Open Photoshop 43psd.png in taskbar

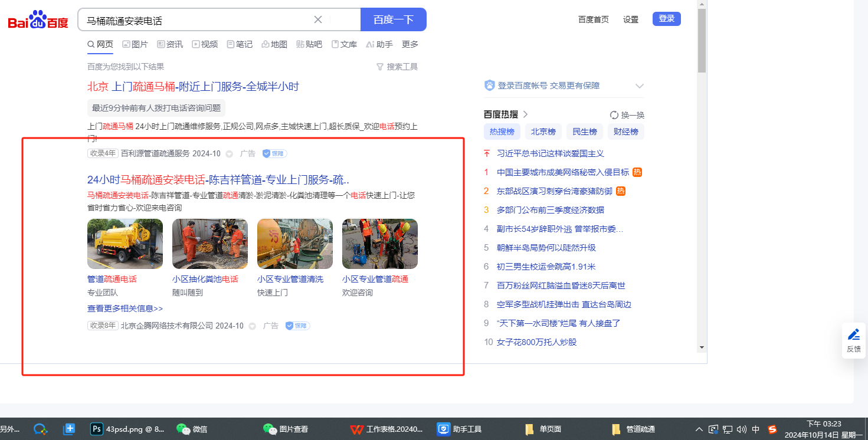click(128, 429)
